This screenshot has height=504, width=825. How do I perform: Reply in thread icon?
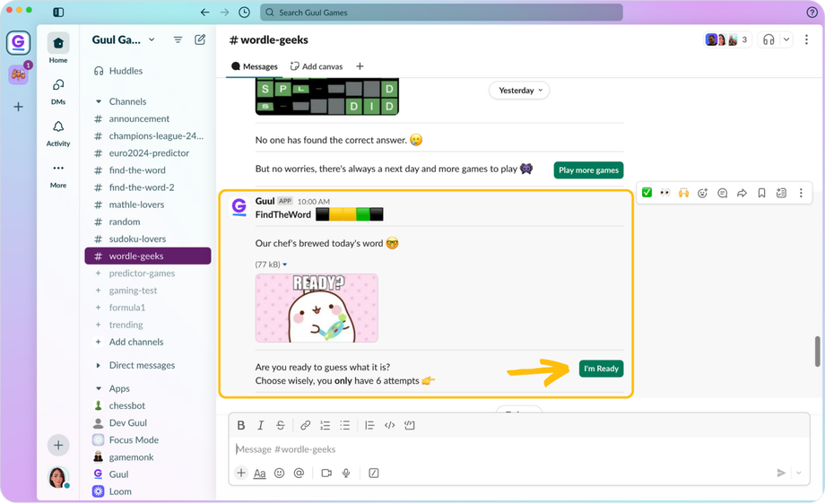(723, 193)
